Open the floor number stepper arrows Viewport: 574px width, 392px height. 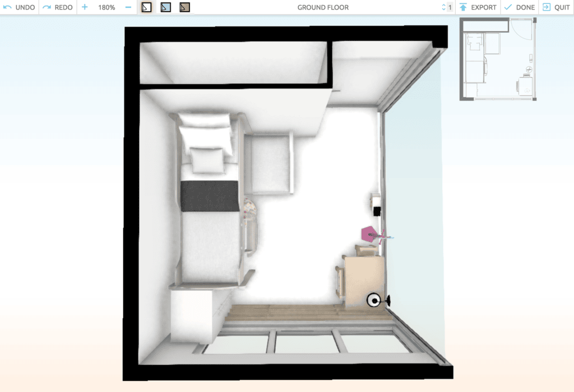444,7
